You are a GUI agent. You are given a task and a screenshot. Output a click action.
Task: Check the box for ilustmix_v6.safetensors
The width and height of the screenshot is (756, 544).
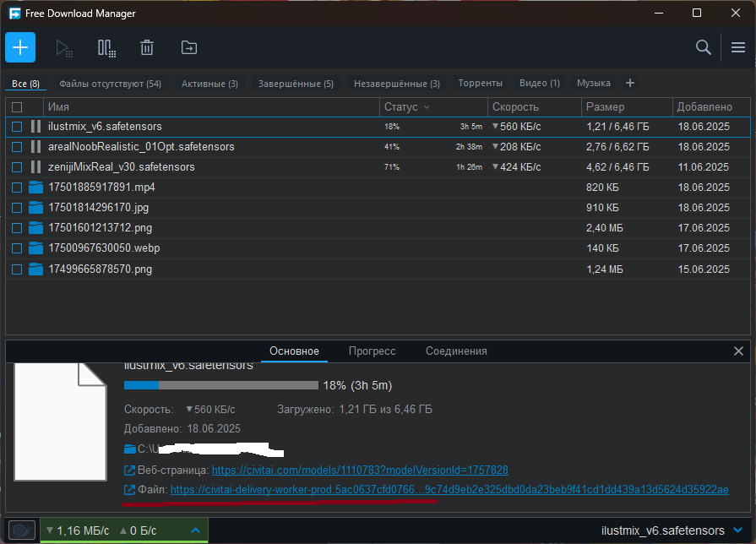point(17,127)
